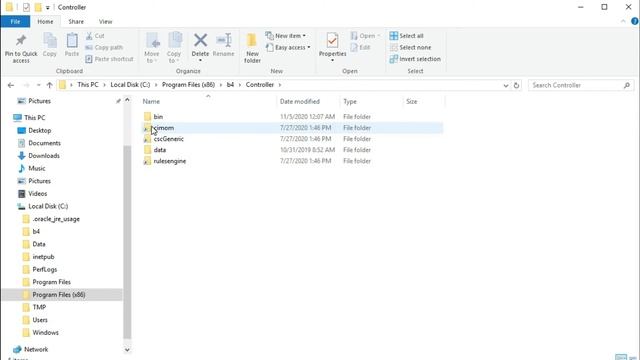The image size is (640, 360).
Task: Collapse the ribbon with the chevron
Action: click(x=623, y=21)
